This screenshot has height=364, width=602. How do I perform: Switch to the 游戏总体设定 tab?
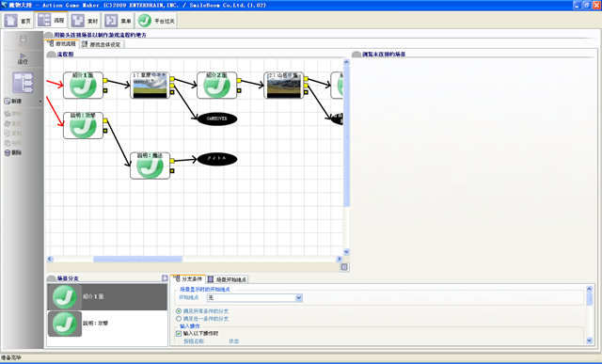click(102, 44)
